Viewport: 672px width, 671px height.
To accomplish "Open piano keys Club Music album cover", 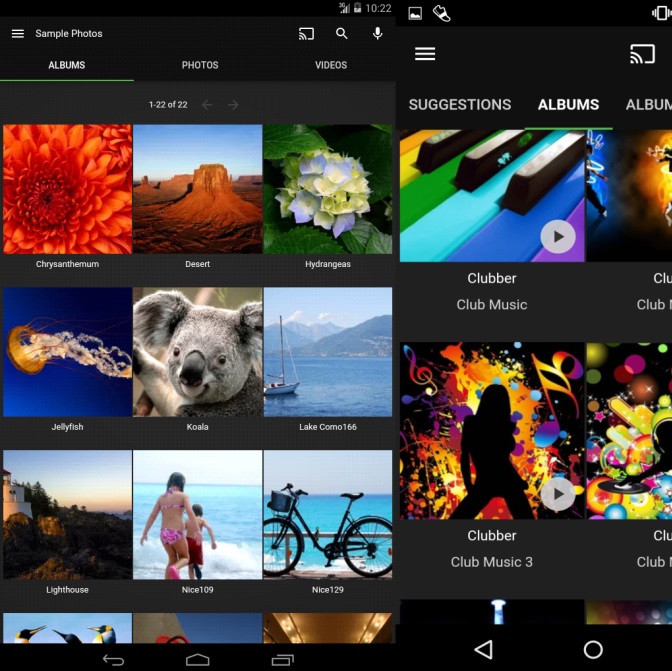I will (492, 196).
